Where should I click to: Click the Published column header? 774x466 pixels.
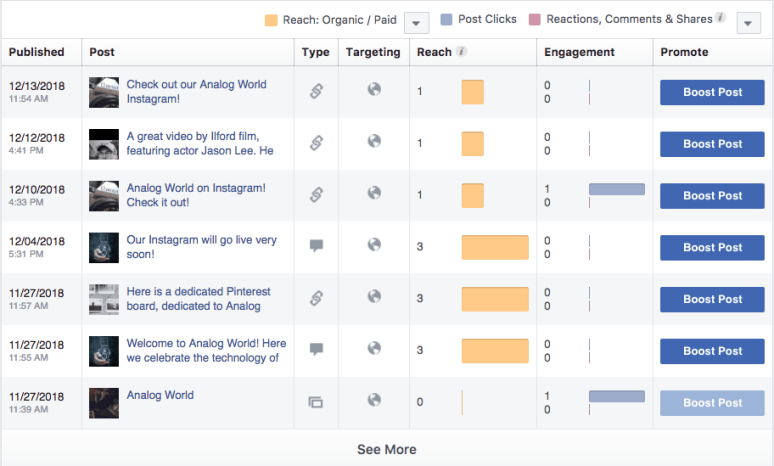pyautogui.click(x=37, y=52)
